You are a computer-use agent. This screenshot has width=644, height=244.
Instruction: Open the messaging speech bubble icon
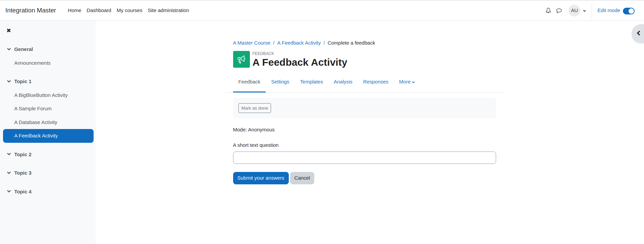[559, 10]
